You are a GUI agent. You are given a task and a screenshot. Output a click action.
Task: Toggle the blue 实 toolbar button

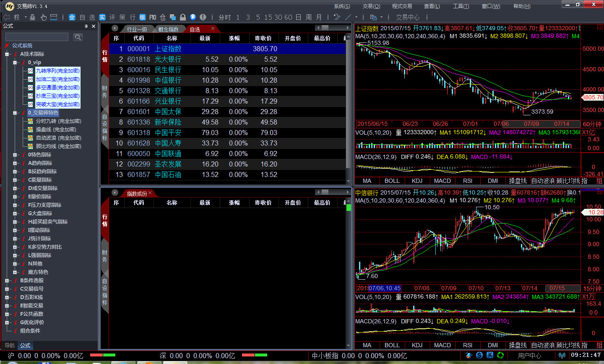pos(102,17)
